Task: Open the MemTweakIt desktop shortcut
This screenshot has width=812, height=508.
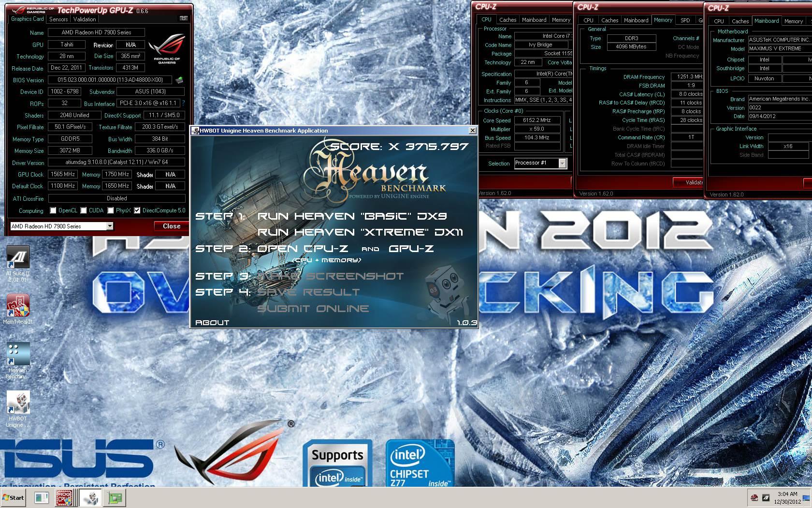Action: [17, 309]
